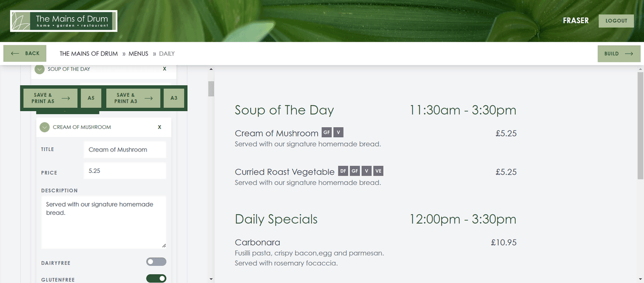Click GF badge beside Cream of Mushroom
644x283 pixels.
coord(326,133)
